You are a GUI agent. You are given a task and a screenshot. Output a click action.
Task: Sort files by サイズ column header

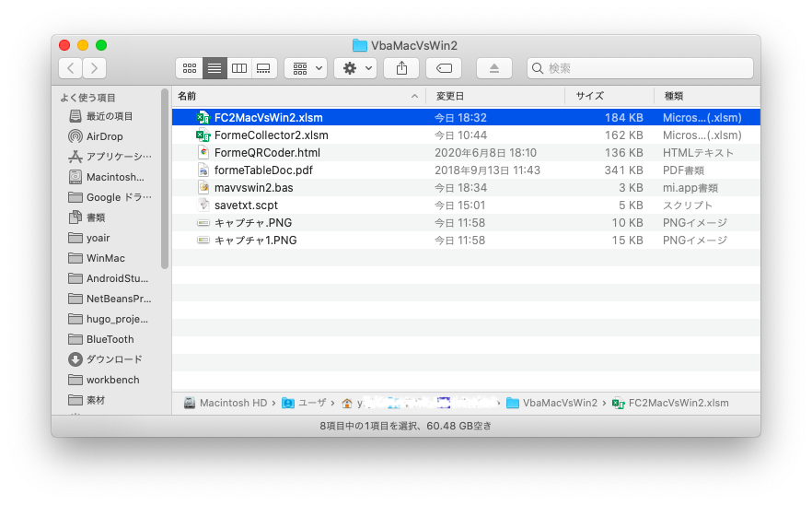pyautogui.click(x=608, y=96)
